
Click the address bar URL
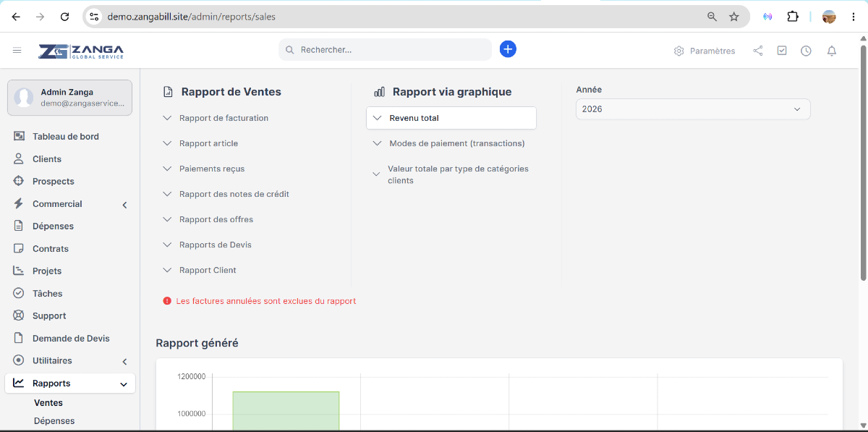tap(192, 16)
